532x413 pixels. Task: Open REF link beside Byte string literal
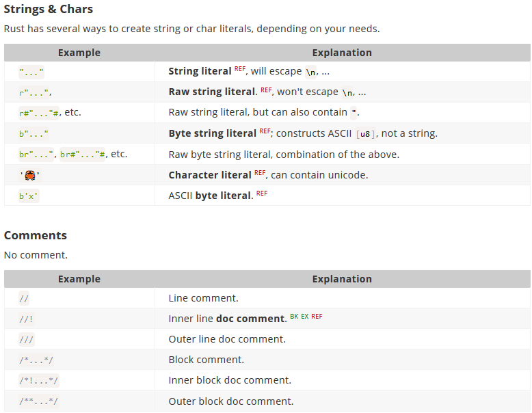pyautogui.click(x=265, y=131)
